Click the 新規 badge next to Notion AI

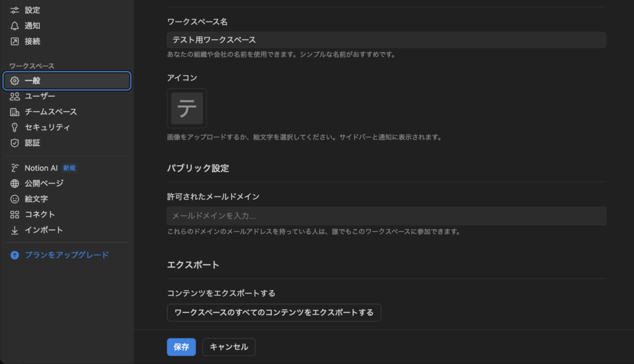tap(69, 168)
